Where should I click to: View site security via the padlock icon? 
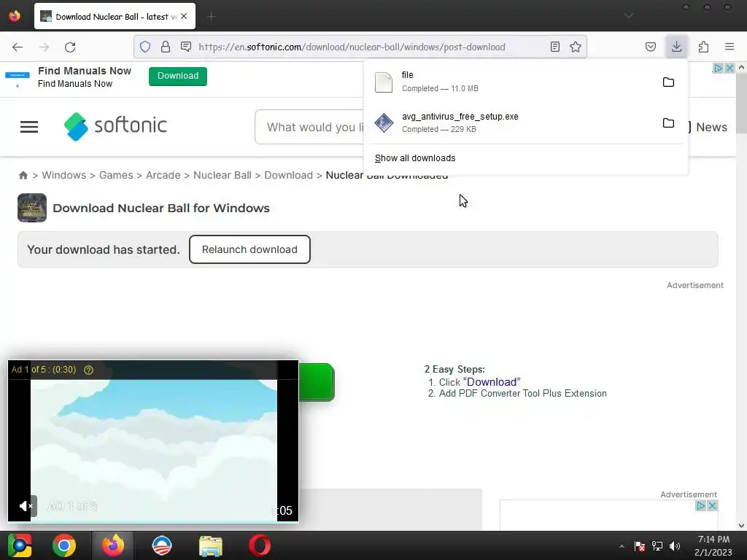(x=166, y=47)
